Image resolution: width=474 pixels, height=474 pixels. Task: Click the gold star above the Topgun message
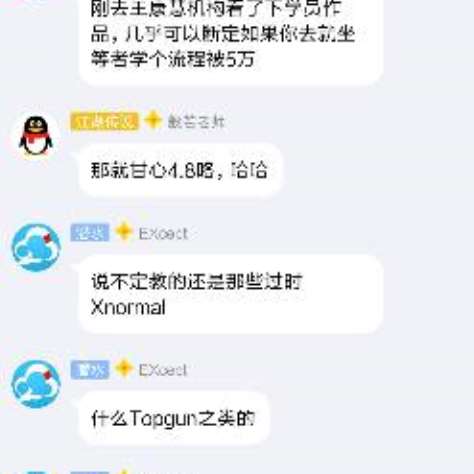click(x=124, y=368)
